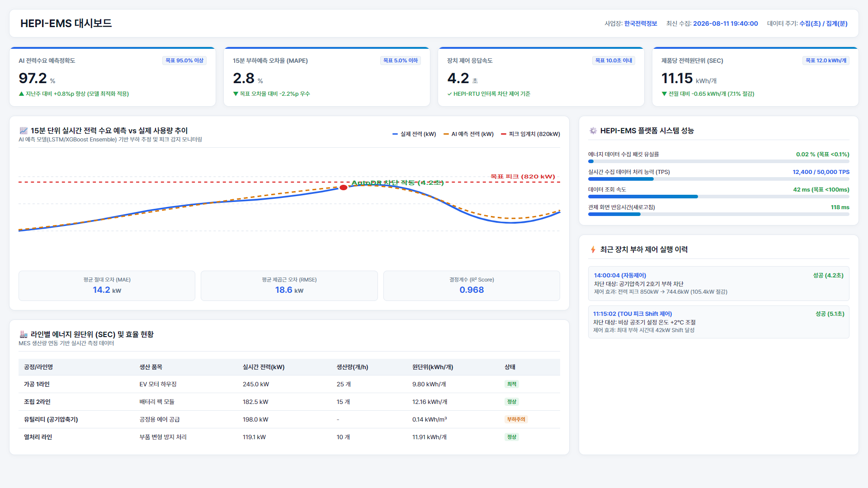This screenshot has width=868, height=488.
Task: Open the 14:00:04 (자동제어) history entry
Action: pos(719,284)
